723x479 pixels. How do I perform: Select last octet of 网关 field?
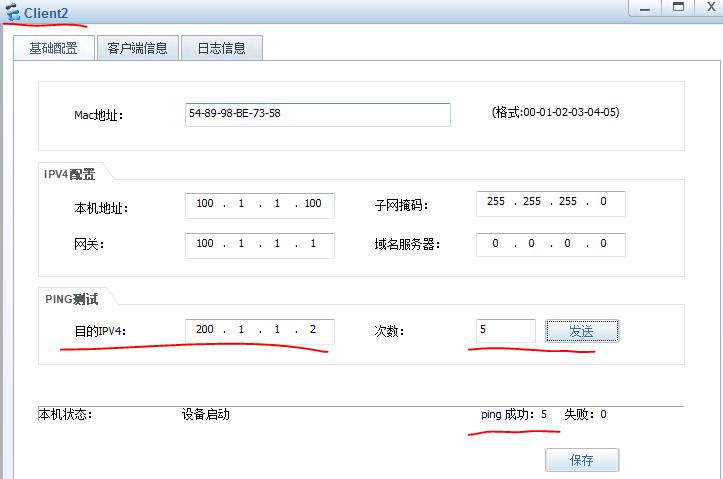312,244
